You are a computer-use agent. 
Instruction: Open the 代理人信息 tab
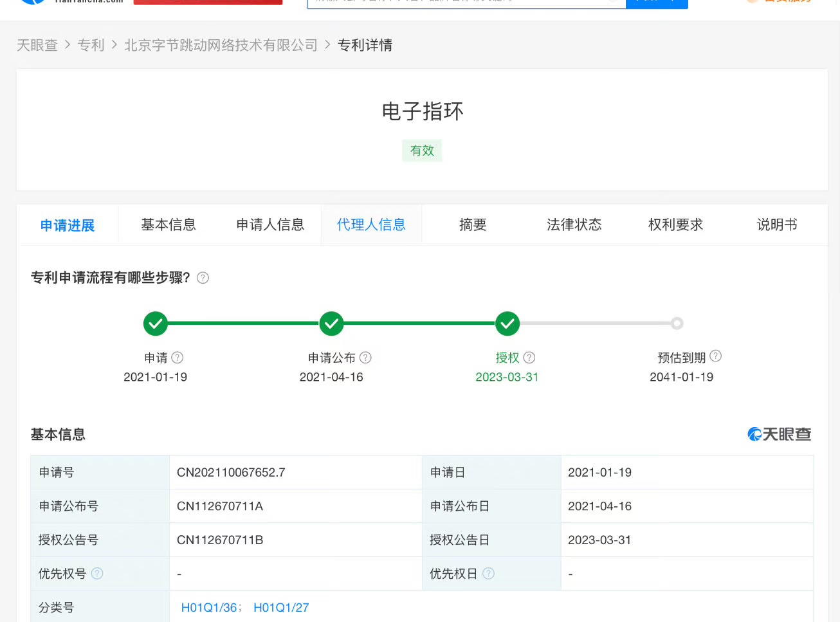coord(371,224)
